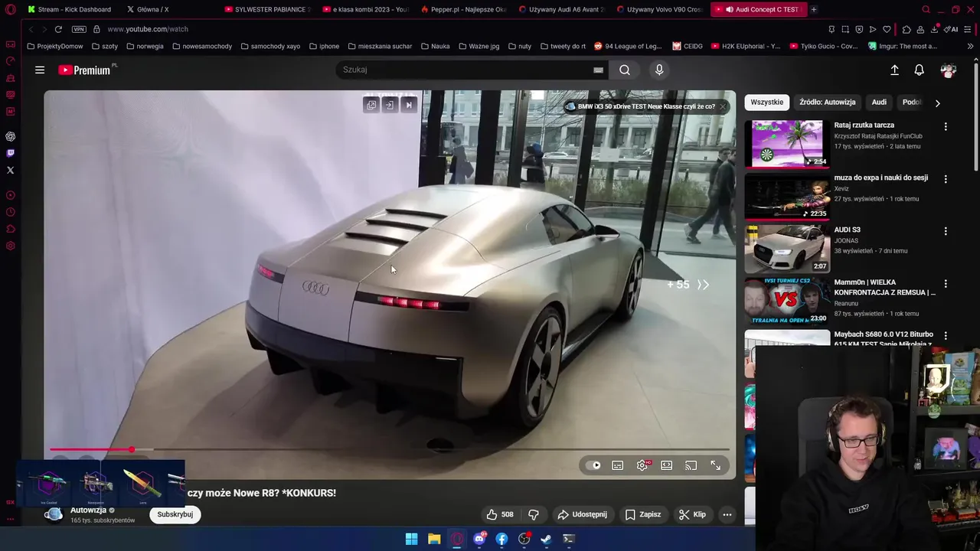The image size is (980, 551).
Task: Subscribe to Autowizja with Subskrybuj
Action: [175, 514]
